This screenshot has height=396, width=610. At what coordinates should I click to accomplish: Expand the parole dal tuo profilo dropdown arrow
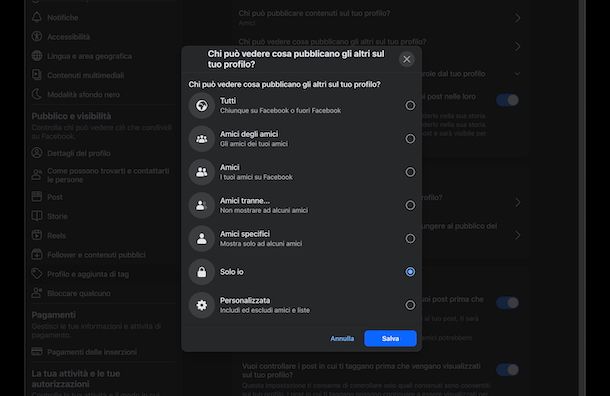pos(517,74)
